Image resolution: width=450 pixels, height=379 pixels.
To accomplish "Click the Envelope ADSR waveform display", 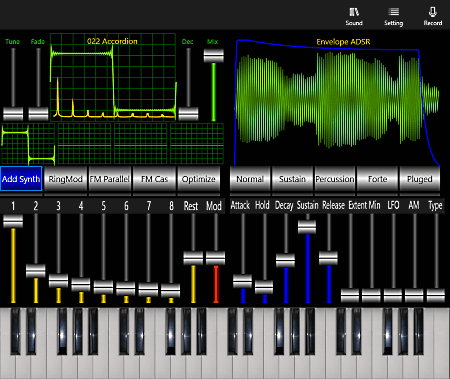I will tap(337, 102).
